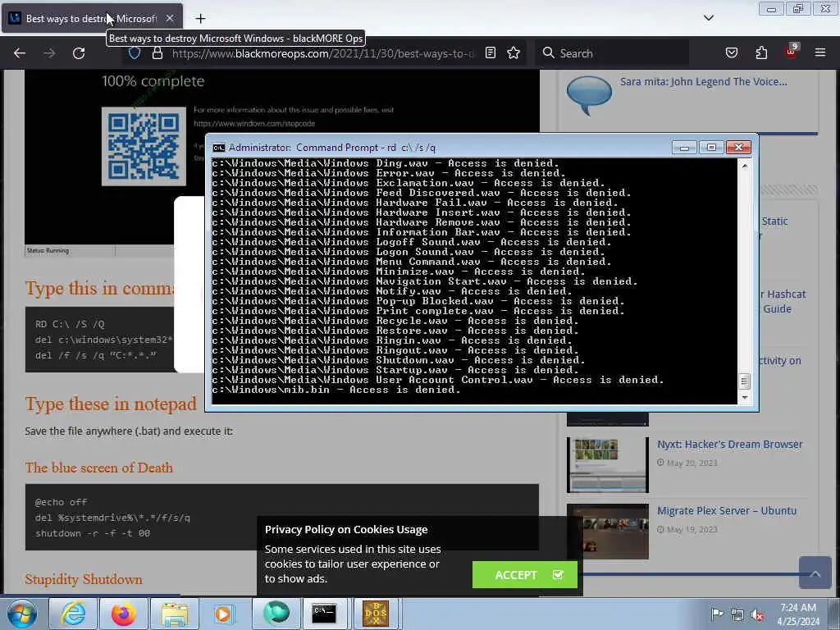Switch to Command Prompt taskbar button
This screenshot has width=840, height=630.
324,614
